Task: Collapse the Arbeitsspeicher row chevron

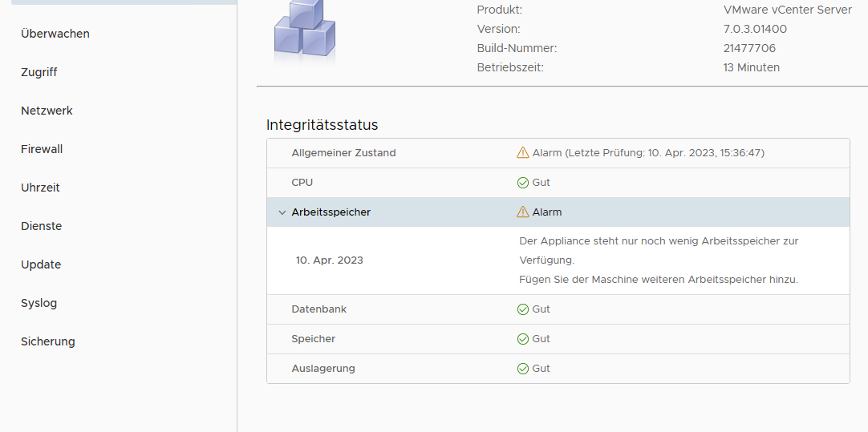Action: pyautogui.click(x=282, y=212)
